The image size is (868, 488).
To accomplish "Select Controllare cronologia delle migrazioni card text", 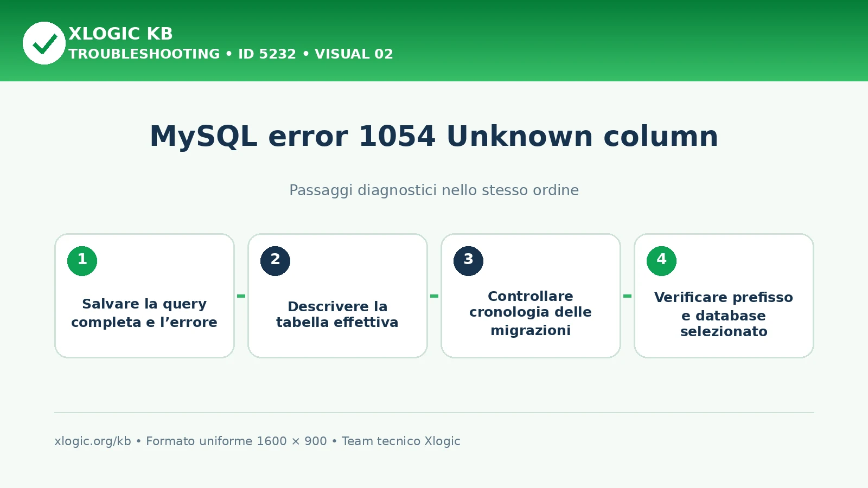I will pos(531,313).
